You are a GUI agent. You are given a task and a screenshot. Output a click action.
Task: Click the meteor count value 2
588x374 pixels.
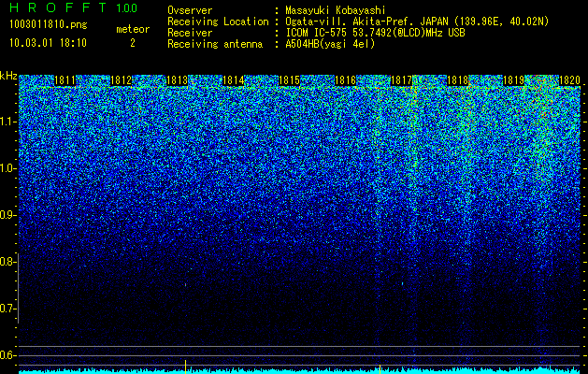coord(133,43)
